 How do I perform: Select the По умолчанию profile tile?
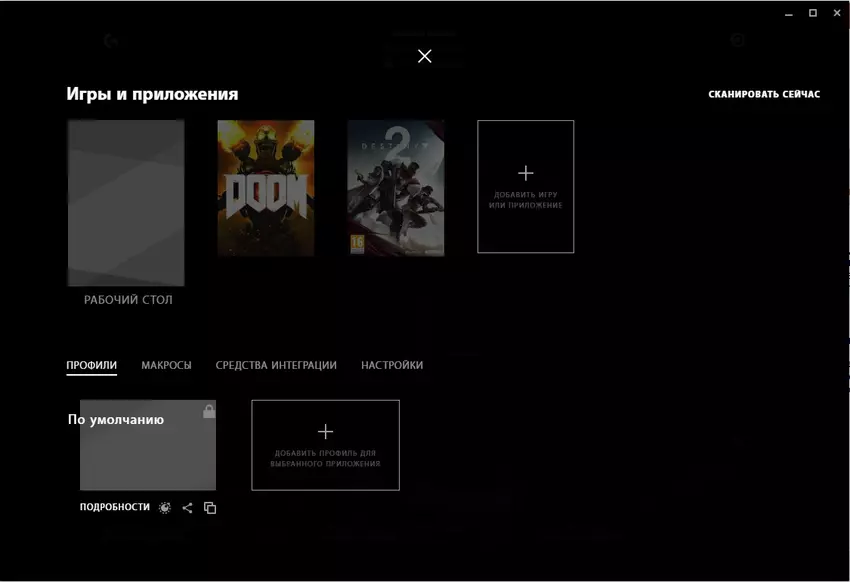coord(147,446)
